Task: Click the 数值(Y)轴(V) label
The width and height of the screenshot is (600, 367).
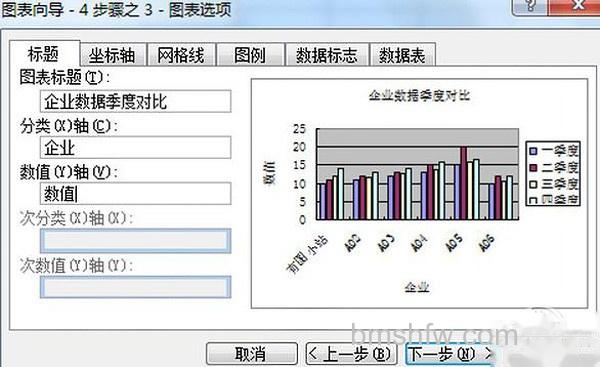Action: (69, 172)
